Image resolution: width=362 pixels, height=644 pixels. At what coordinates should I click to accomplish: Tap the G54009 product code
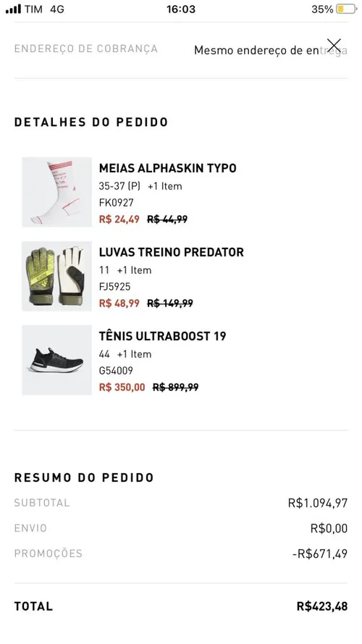pos(116,370)
